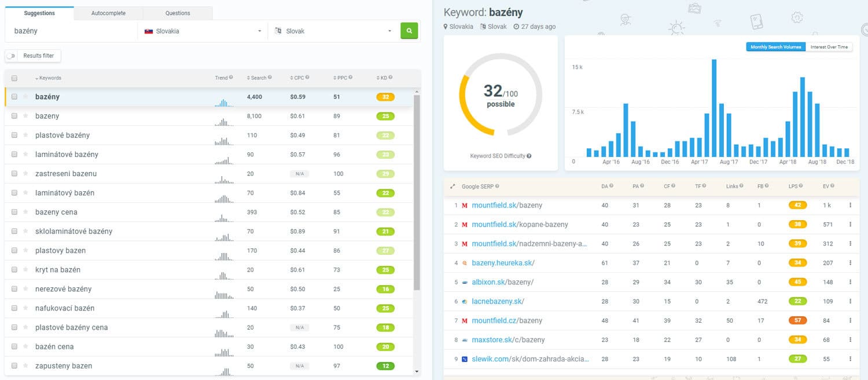The image size is (868, 380).
Task: Open help icon next to CPC column
Action: pos(307,78)
